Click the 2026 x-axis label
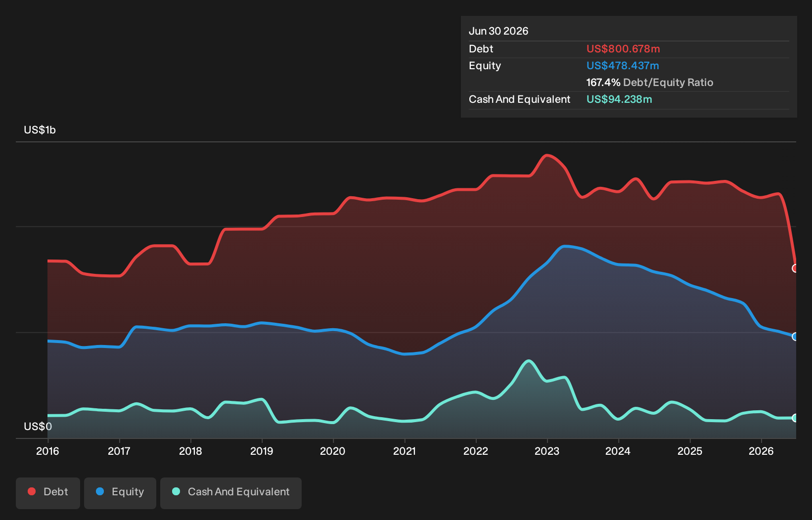 pyautogui.click(x=761, y=451)
